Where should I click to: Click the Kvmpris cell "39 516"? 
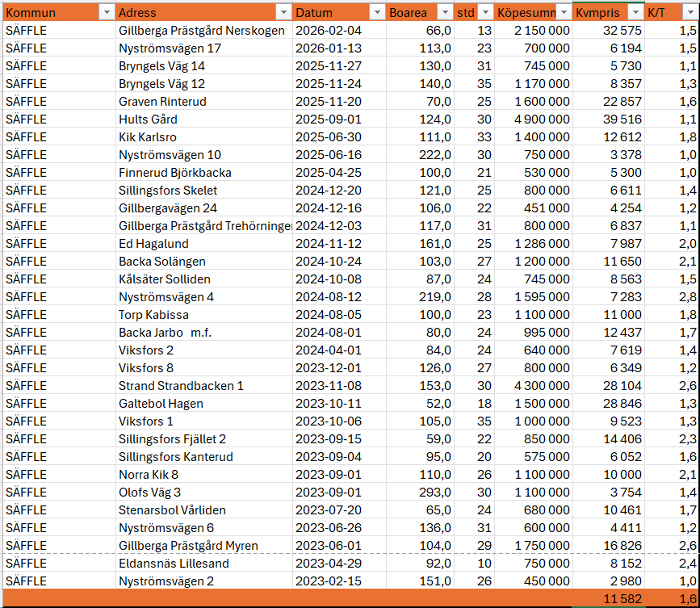point(609,120)
